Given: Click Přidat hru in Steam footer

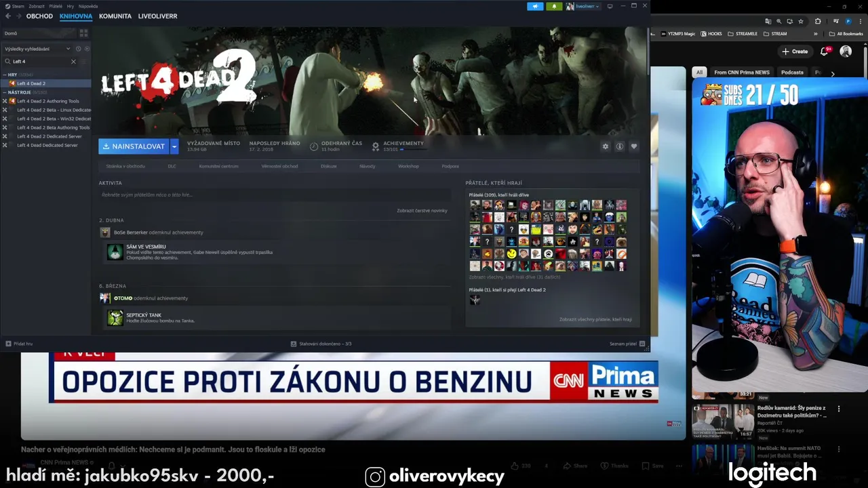Looking at the screenshot, I should (19, 344).
